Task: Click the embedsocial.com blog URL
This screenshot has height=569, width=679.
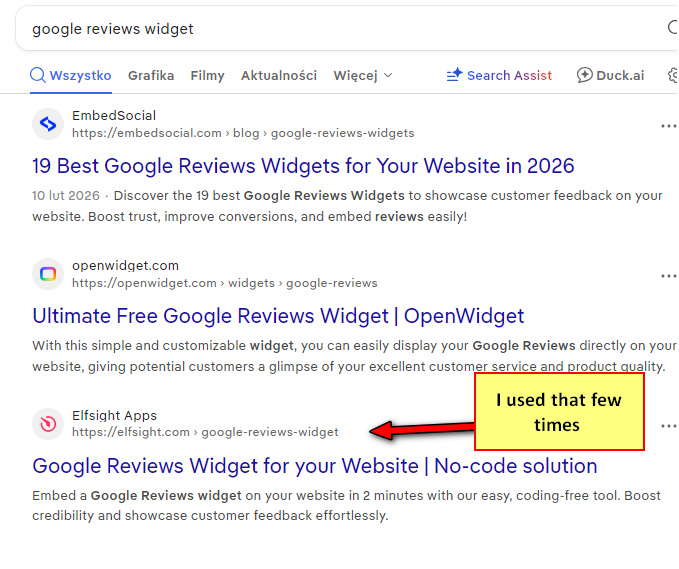Action: 243,133
